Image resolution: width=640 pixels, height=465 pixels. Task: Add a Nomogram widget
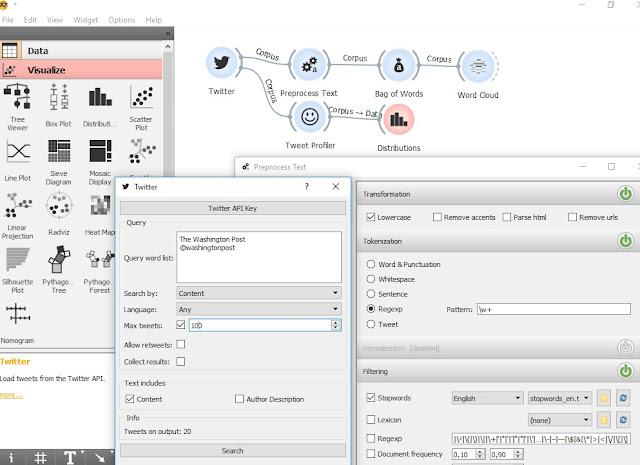click(x=17, y=323)
